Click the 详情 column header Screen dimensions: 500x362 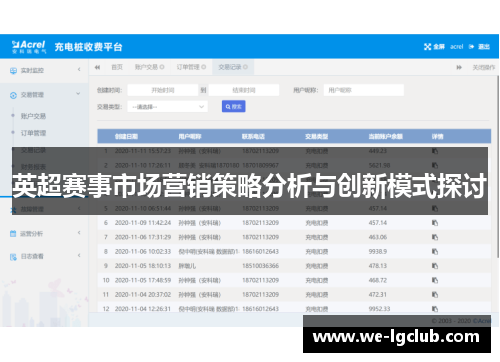click(438, 136)
